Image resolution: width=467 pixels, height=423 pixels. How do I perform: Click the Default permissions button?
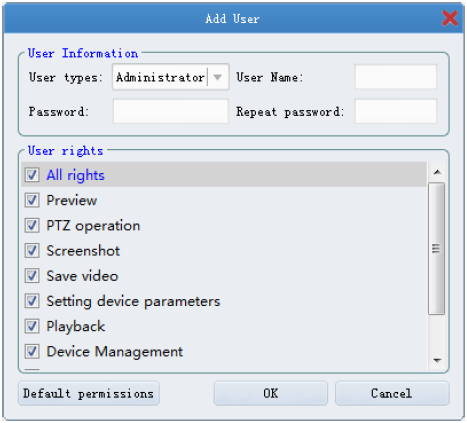coord(89,394)
